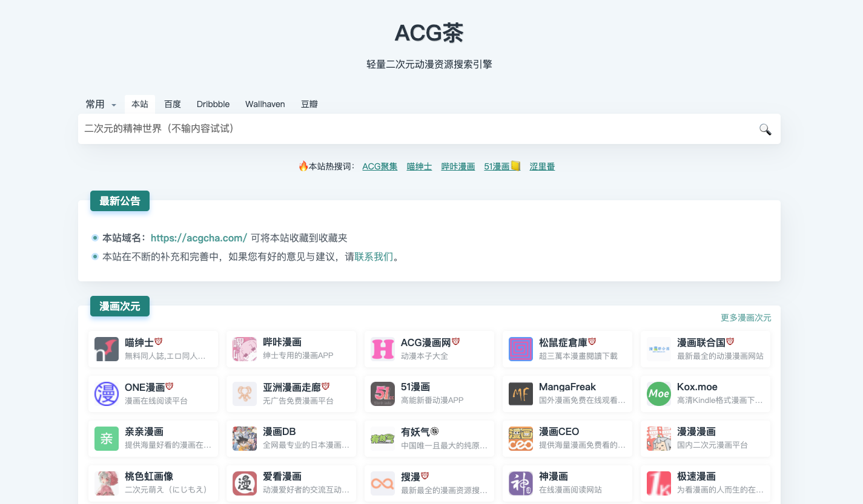Open the 更多漫画次元 link
This screenshot has width=863, height=504.
click(746, 318)
